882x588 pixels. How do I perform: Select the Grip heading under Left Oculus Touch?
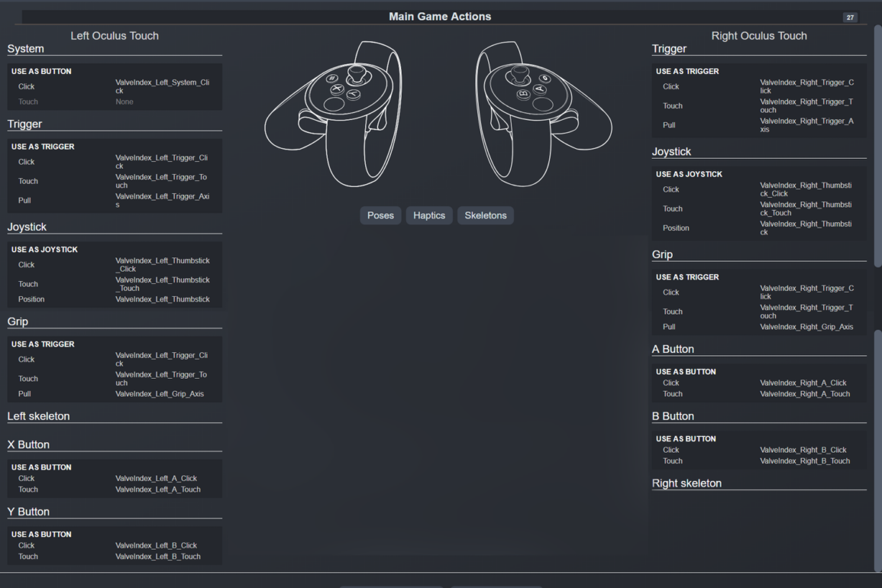click(x=18, y=321)
